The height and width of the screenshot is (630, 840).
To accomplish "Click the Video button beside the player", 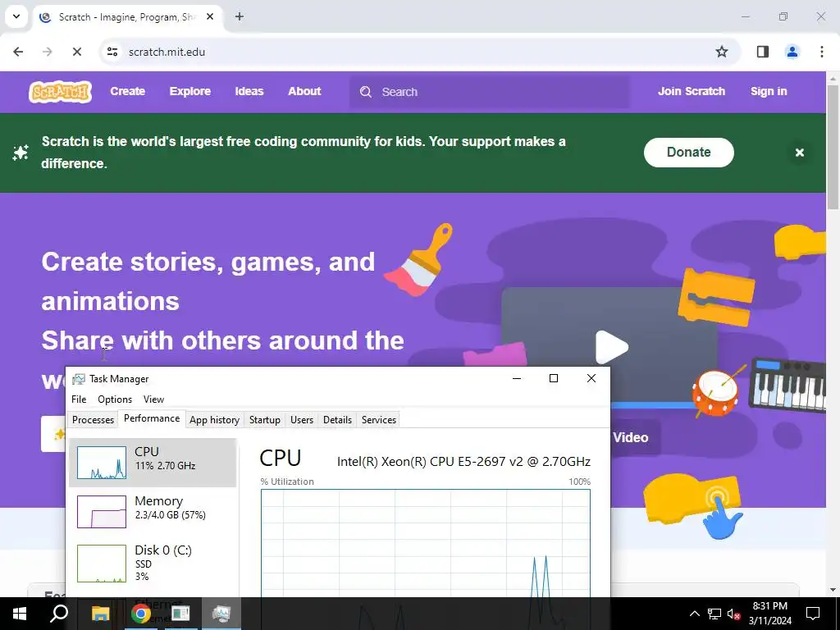I will tap(631, 438).
